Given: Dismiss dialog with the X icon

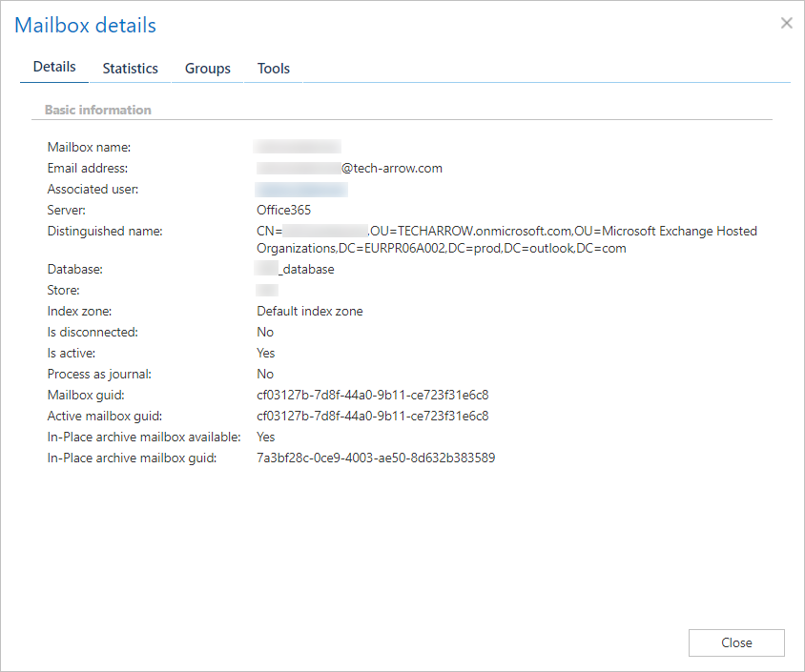Looking at the screenshot, I should [786, 23].
